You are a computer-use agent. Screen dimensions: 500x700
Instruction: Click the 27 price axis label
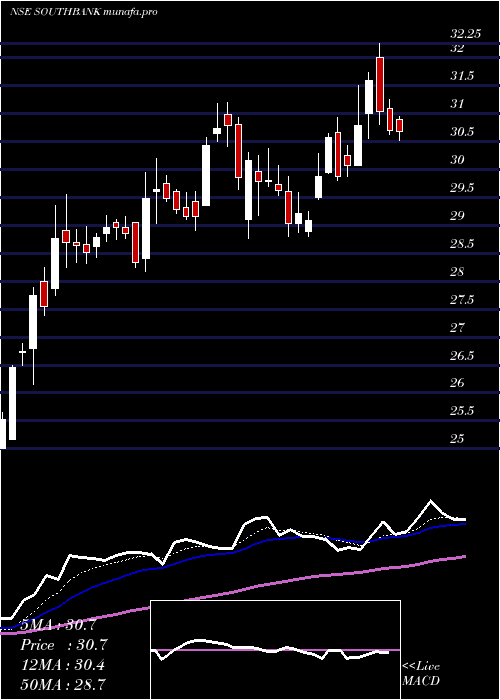(x=456, y=328)
